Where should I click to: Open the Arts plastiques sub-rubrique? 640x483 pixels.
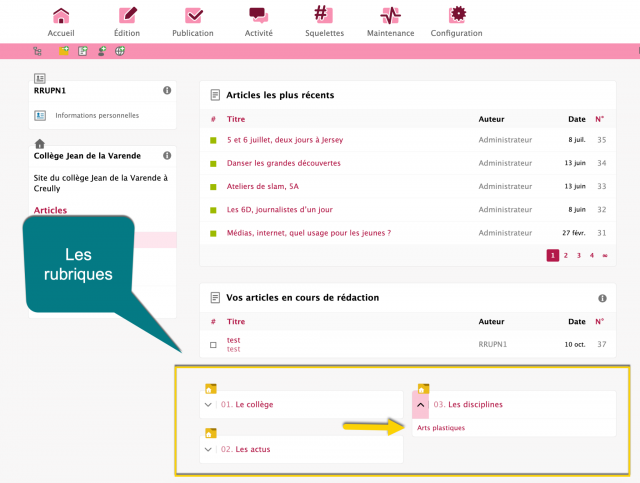(x=441, y=428)
